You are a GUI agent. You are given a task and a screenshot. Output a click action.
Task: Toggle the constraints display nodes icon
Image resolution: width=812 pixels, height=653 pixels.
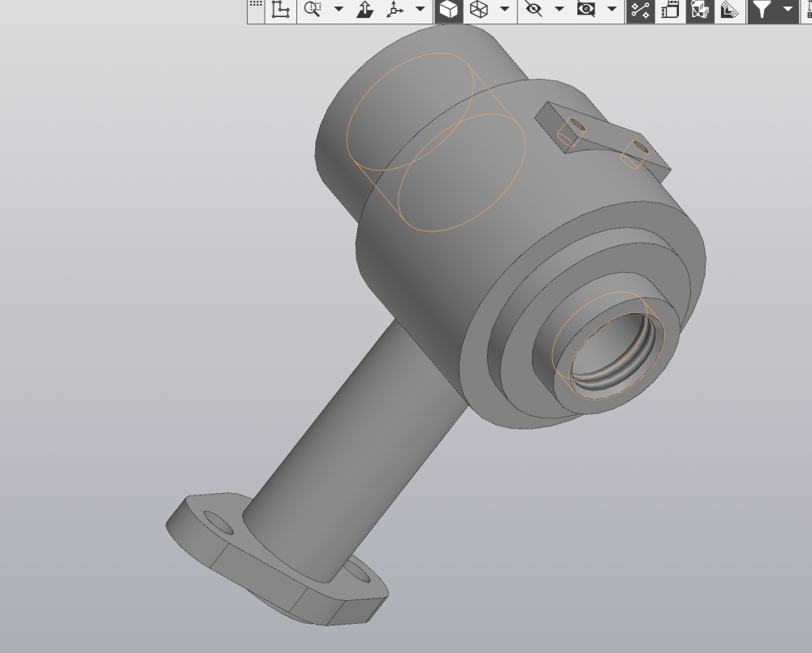(641, 11)
